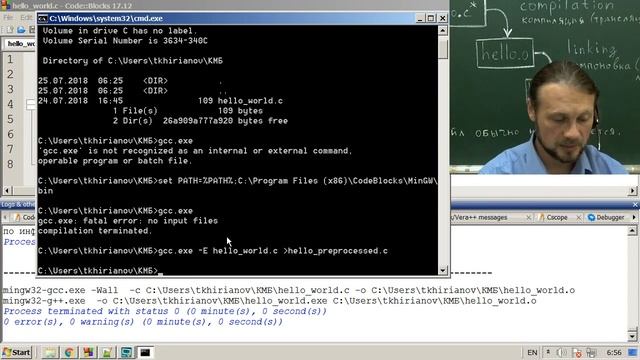Click line number 8 in editor margin
This screenshot has height=360, width=640.
coord(10,164)
